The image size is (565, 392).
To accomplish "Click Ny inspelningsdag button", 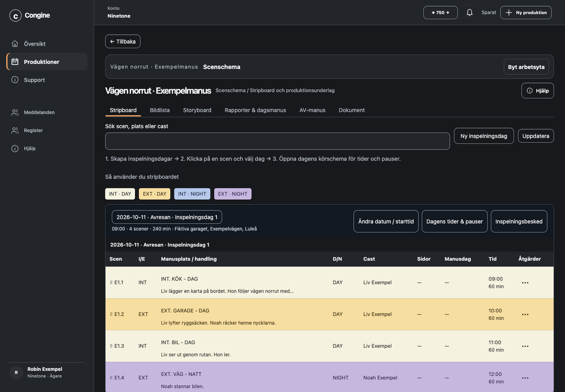I will (484, 136).
